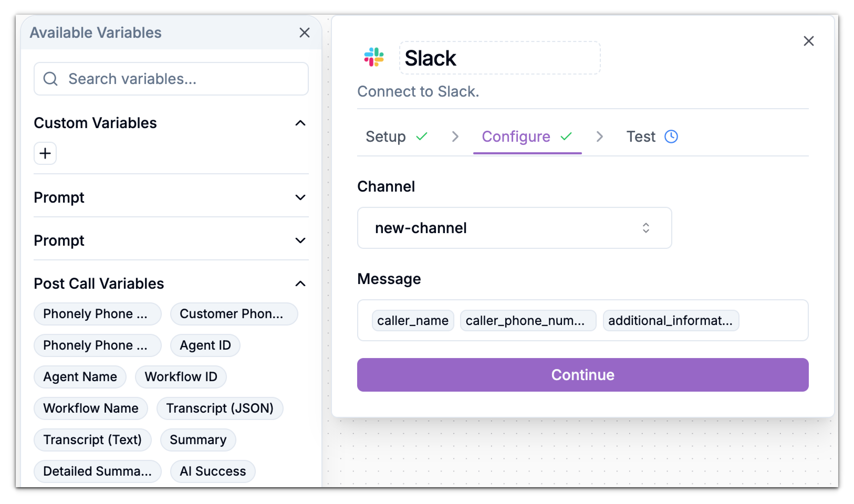Click the Slack title to rename it
Screen dimensions: 854x504
(x=431, y=57)
